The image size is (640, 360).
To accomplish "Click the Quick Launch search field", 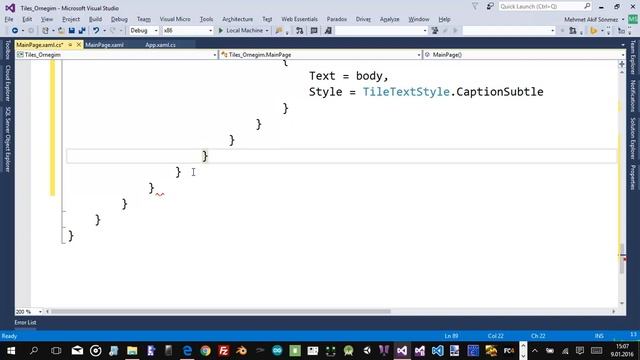I will point(545,7).
